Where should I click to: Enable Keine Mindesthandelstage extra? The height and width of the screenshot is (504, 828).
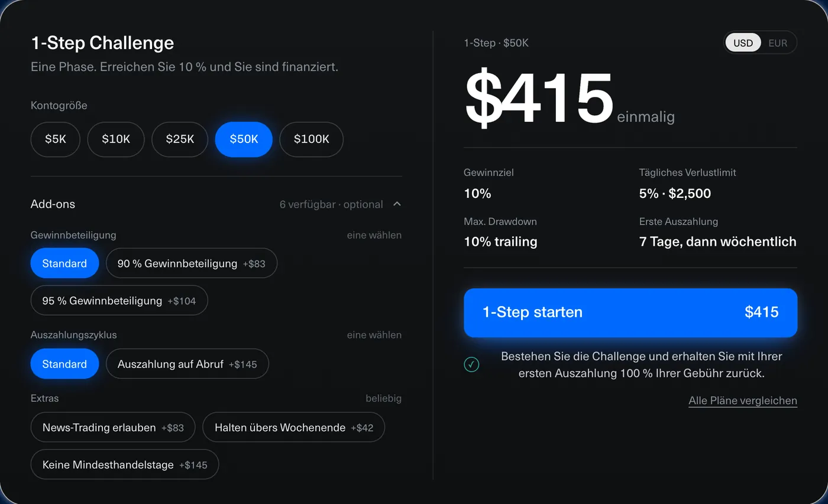coord(125,464)
